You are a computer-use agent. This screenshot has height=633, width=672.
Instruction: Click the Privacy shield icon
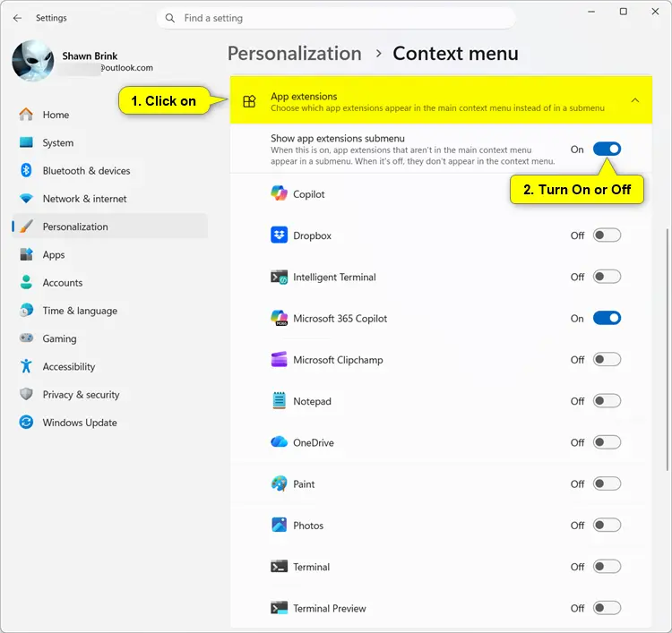click(x=26, y=394)
